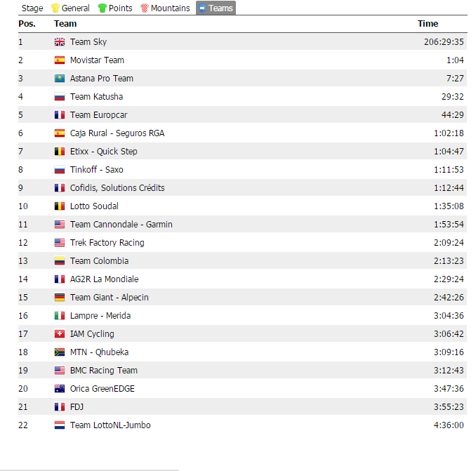Open the Etixx - Quick Step link
This screenshot has height=471, width=476.
[103, 152]
